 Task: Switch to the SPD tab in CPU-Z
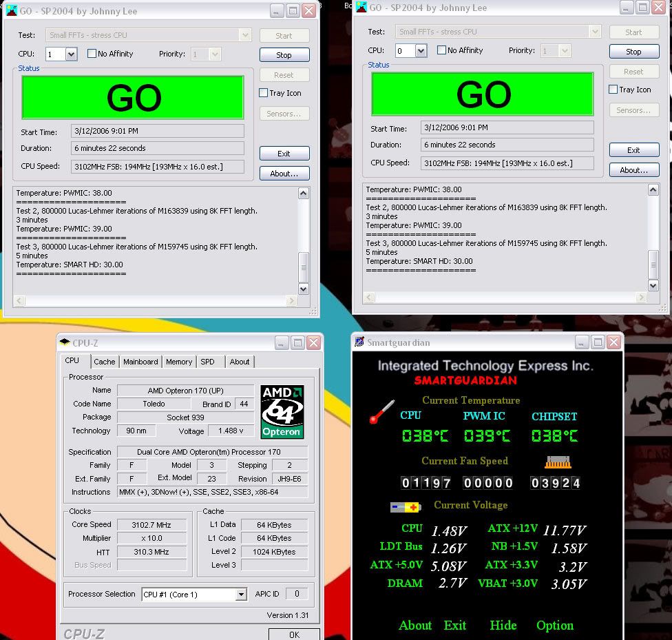pyautogui.click(x=207, y=362)
